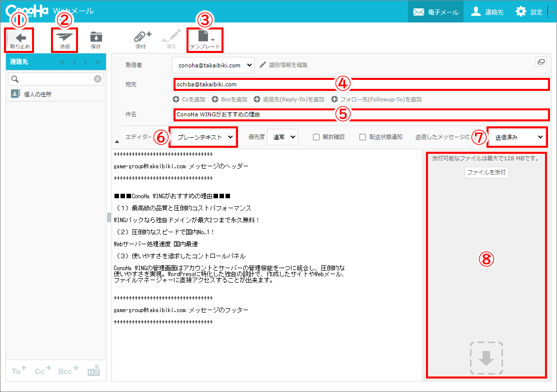
Task: Click the 件名 subject field
Action: [x=361, y=114]
